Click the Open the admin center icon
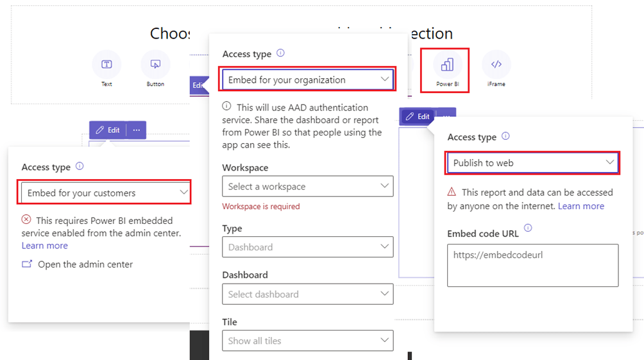This screenshot has width=644, height=360. (27, 264)
